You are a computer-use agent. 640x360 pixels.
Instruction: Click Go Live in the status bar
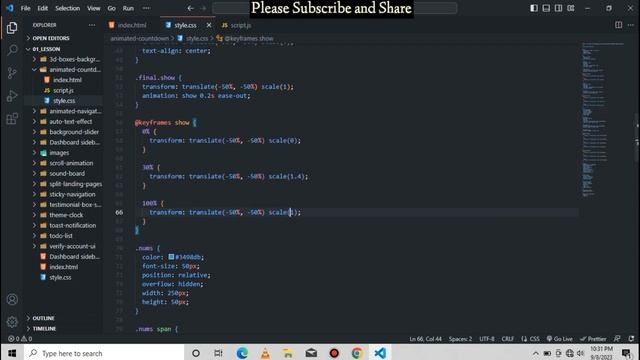point(560,339)
